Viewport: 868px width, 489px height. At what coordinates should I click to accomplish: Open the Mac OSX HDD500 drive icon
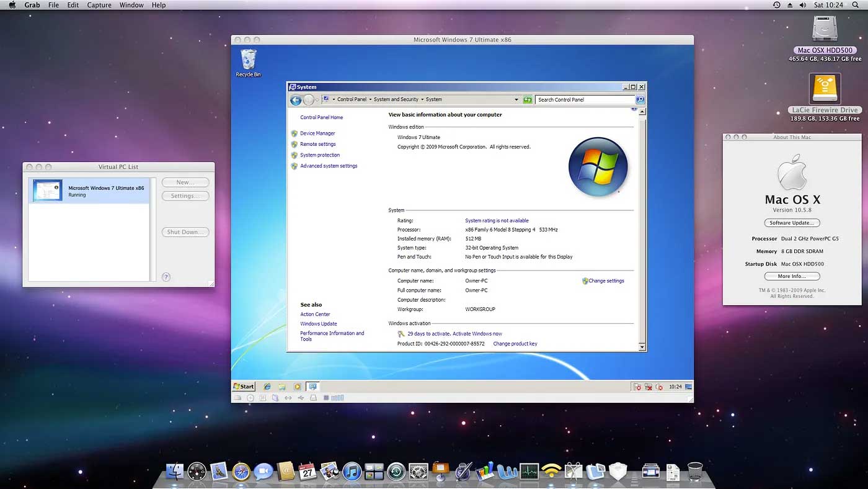point(825,29)
